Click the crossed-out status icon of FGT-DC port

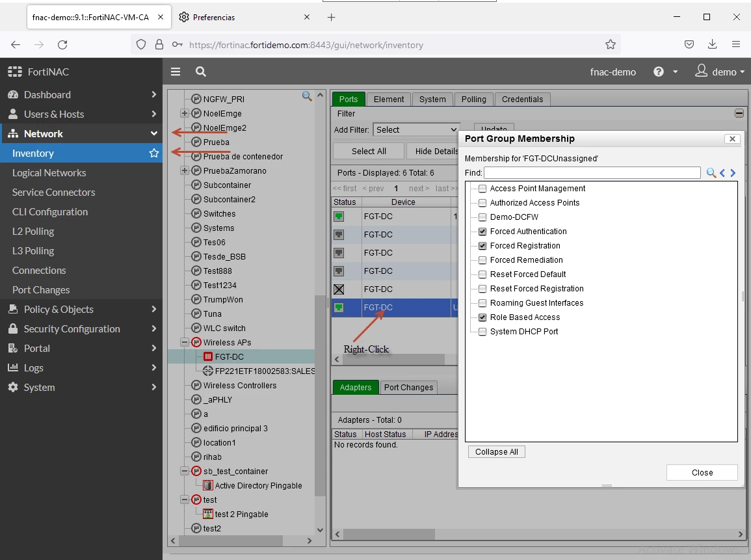click(339, 289)
